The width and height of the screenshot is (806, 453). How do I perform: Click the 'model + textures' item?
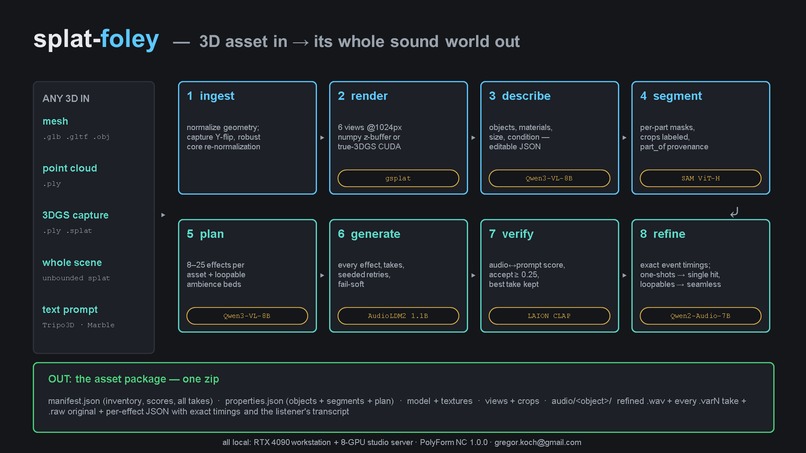[439, 401]
